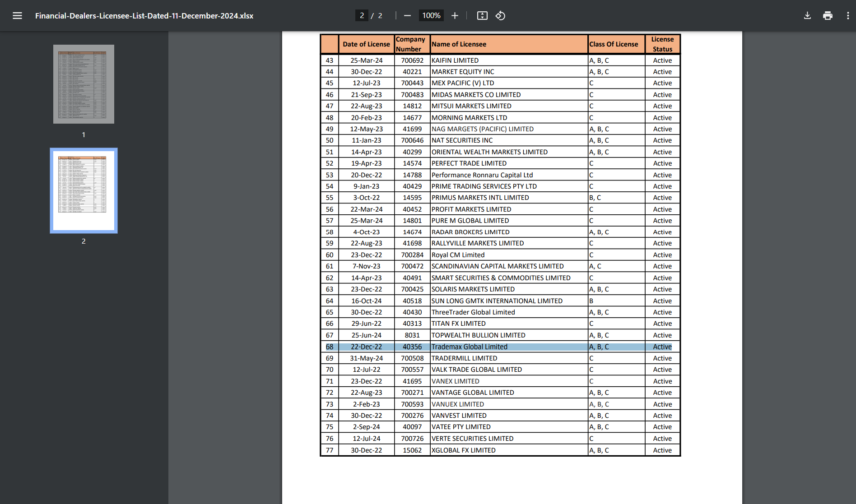
Task: Select Performance Ronnaru Capital Ltd
Action: (x=482, y=175)
